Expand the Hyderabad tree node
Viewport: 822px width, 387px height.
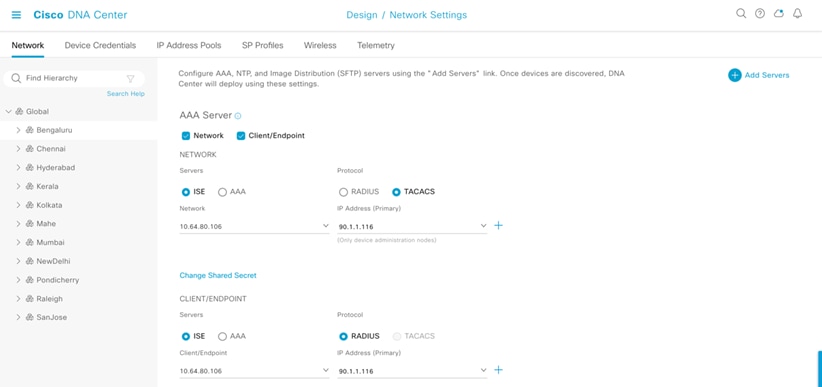(x=18, y=168)
